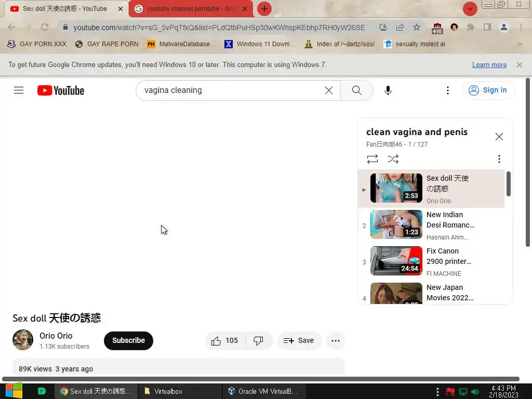Subscribe to the Orio Orio channel
The height and width of the screenshot is (399, 532).
click(x=128, y=341)
